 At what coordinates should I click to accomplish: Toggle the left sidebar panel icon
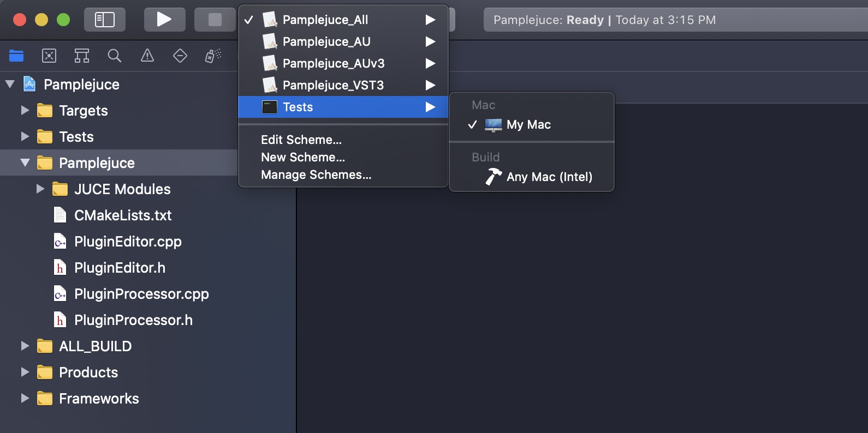pyautogui.click(x=104, y=19)
